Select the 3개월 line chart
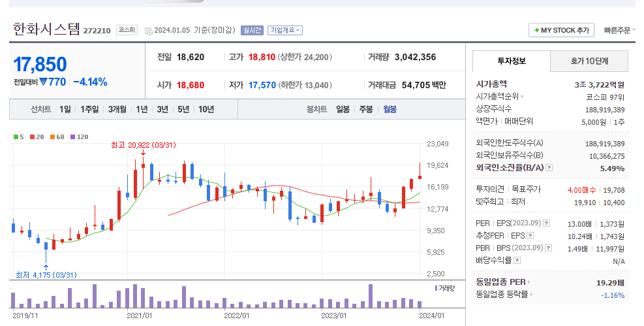 coord(117,109)
